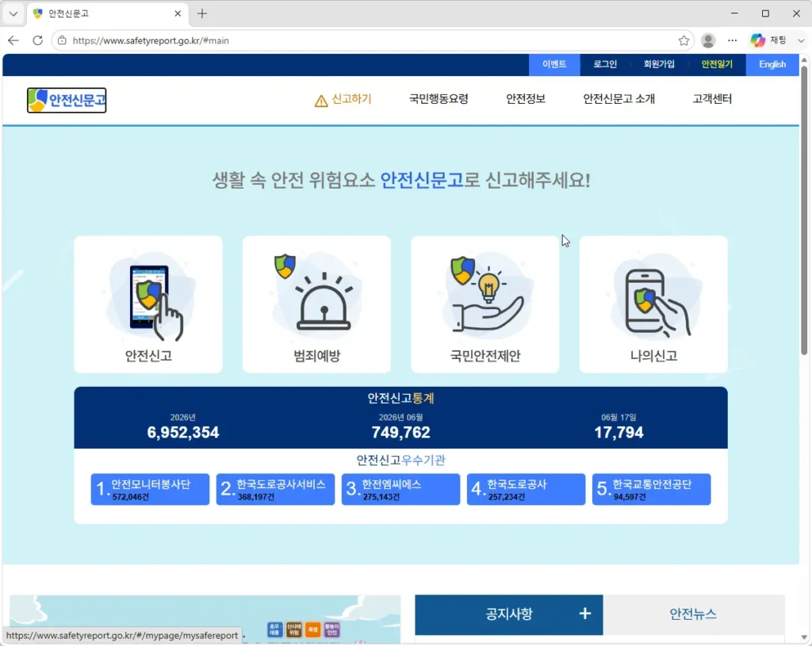812x646 pixels.
Task: Select 한국교통안전공단 ranking box
Action: pyautogui.click(x=652, y=489)
